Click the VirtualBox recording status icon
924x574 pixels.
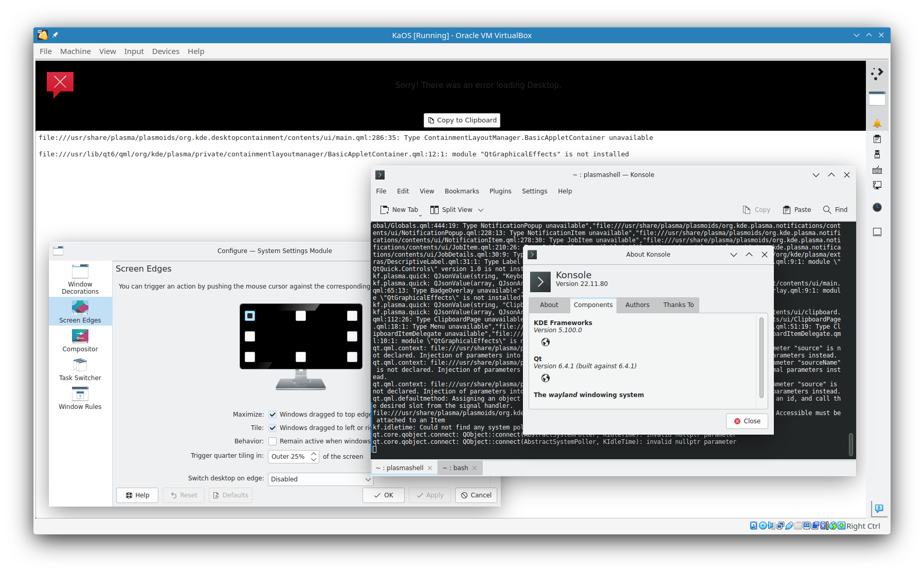point(815,526)
